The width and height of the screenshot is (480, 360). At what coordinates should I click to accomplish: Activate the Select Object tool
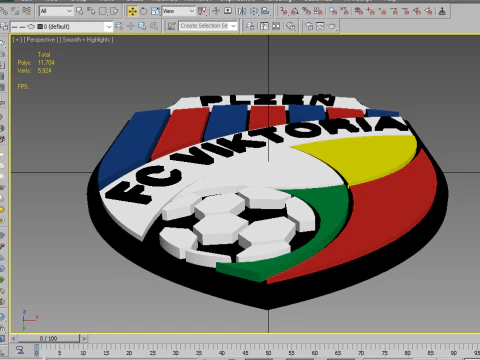click(x=80, y=11)
